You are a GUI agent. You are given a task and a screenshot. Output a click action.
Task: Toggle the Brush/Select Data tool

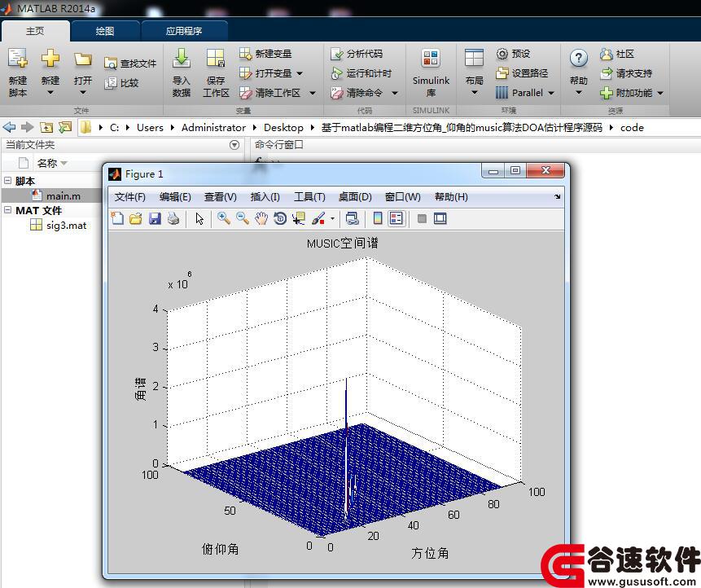tap(318, 218)
